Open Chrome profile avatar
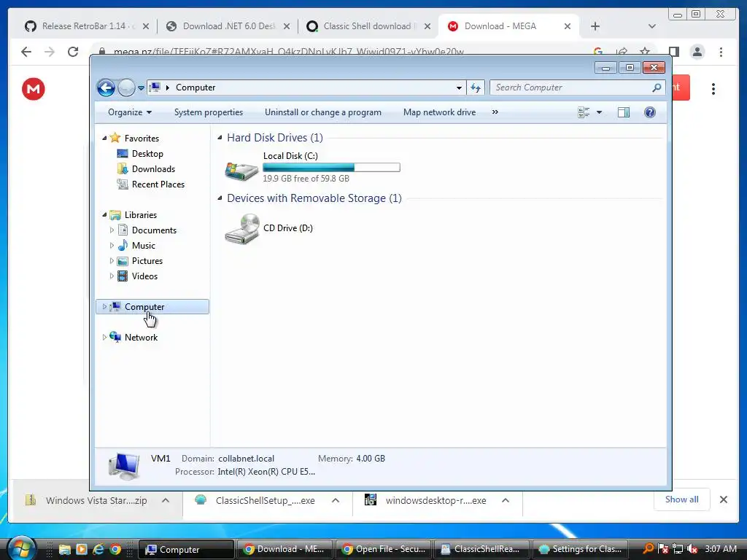Viewport: 747px width, 560px height. click(697, 52)
